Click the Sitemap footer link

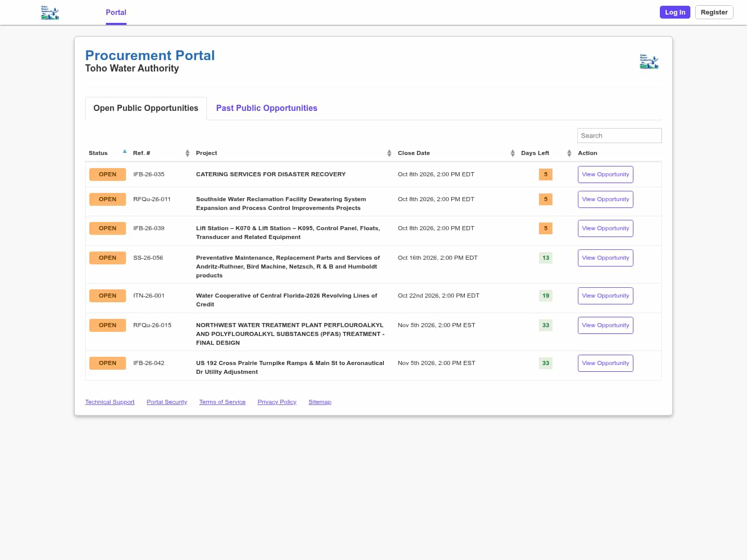point(320,402)
